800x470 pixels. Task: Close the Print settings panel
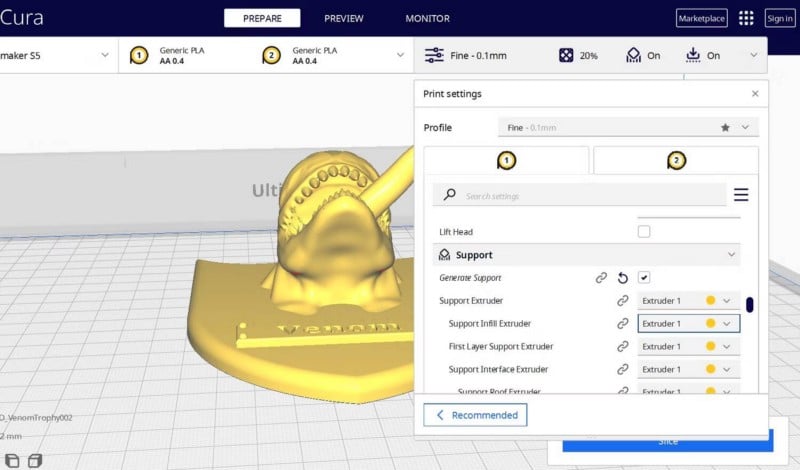(x=755, y=94)
